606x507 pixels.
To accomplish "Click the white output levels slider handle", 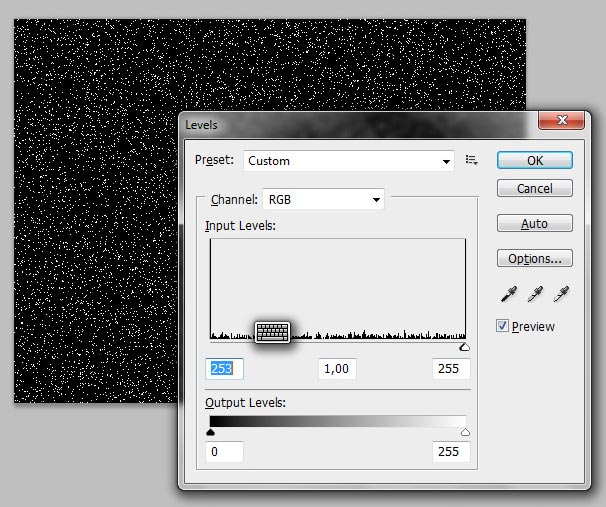I will pyautogui.click(x=465, y=432).
